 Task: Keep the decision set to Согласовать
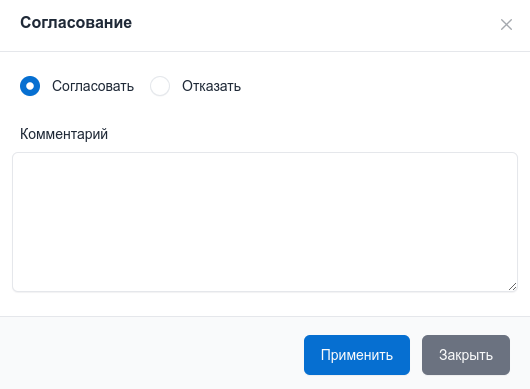(30, 86)
